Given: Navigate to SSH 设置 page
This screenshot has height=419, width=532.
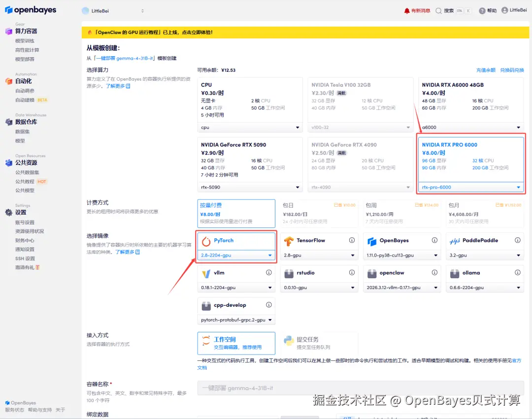Looking at the screenshot, I should tap(24, 258).
